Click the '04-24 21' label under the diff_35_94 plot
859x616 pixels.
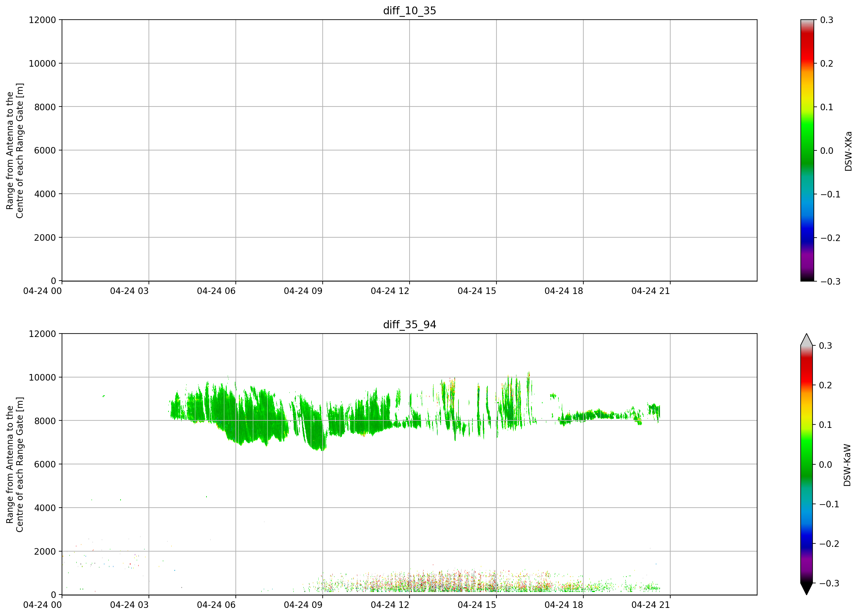click(651, 605)
